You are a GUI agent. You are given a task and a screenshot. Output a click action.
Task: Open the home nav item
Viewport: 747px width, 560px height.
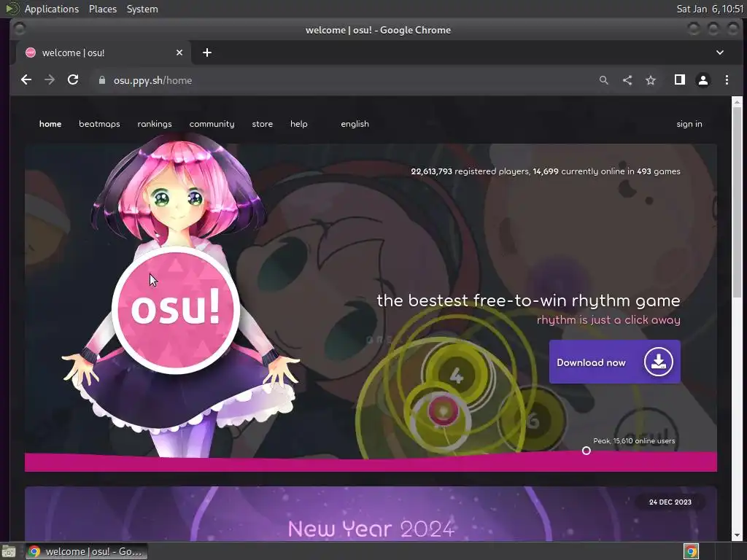tap(50, 124)
